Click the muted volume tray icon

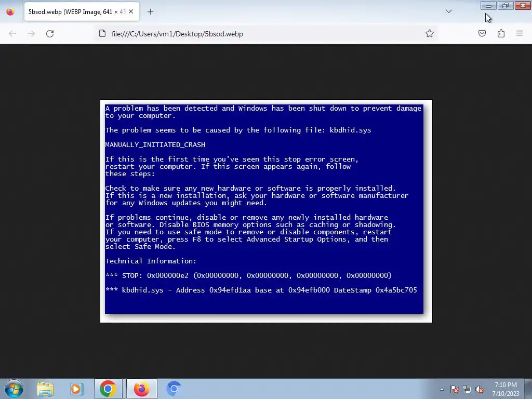point(480,389)
